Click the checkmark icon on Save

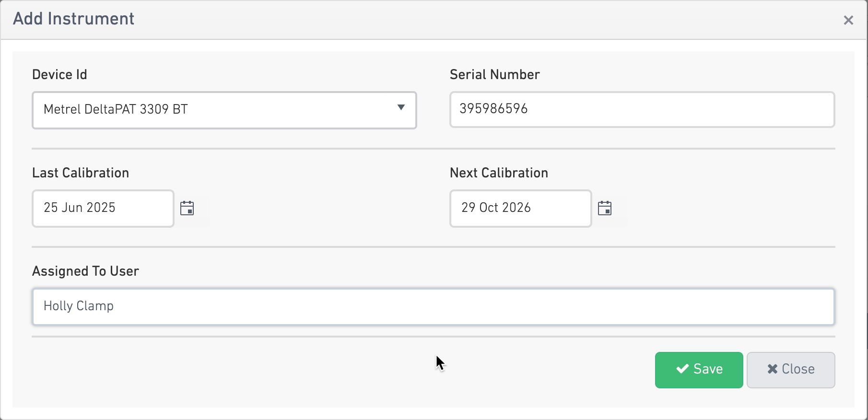[x=682, y=369]
